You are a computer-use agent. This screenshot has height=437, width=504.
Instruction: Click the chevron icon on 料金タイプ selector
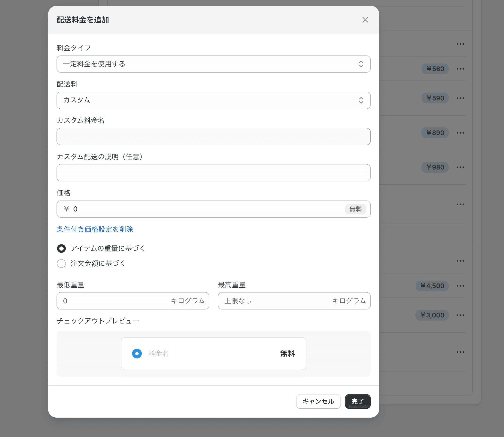pyautogui.click(x=361, y=64)
